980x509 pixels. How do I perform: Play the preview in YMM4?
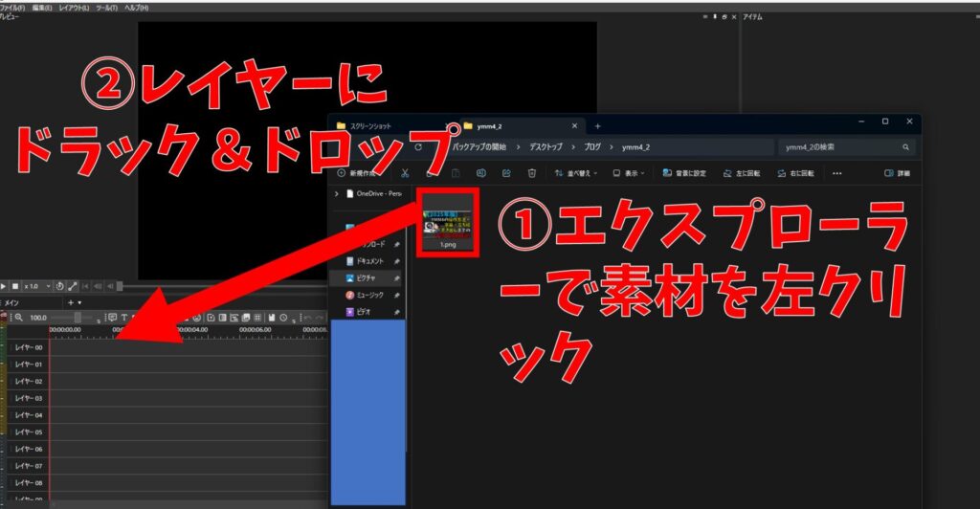click(4, 286)
